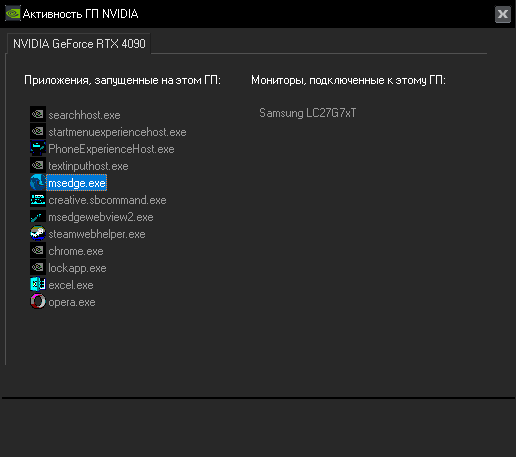Click the msedgewebview2.exe icon
516x457 pixels.
[x=38, y=217]
